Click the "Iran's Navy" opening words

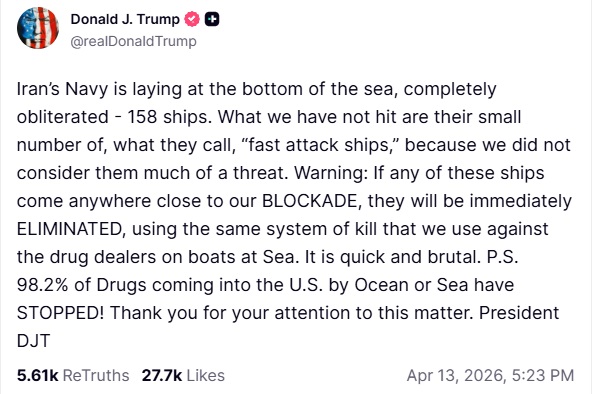(62, 90)
